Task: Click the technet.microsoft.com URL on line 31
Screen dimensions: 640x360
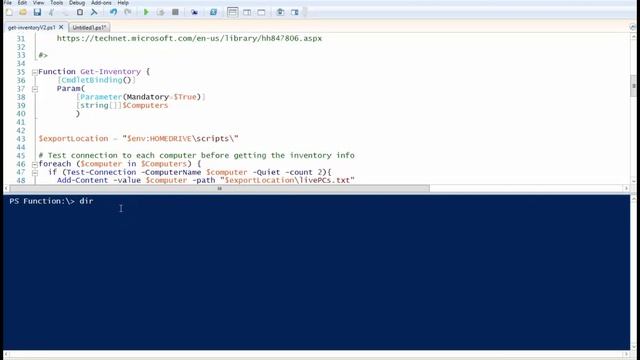Action: click(189, 38)
